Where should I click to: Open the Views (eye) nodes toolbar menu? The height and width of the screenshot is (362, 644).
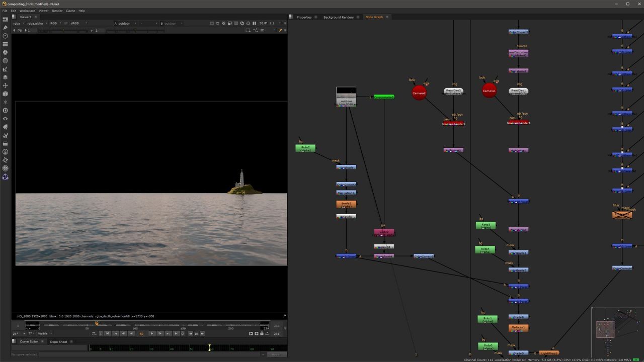point(6,119)
